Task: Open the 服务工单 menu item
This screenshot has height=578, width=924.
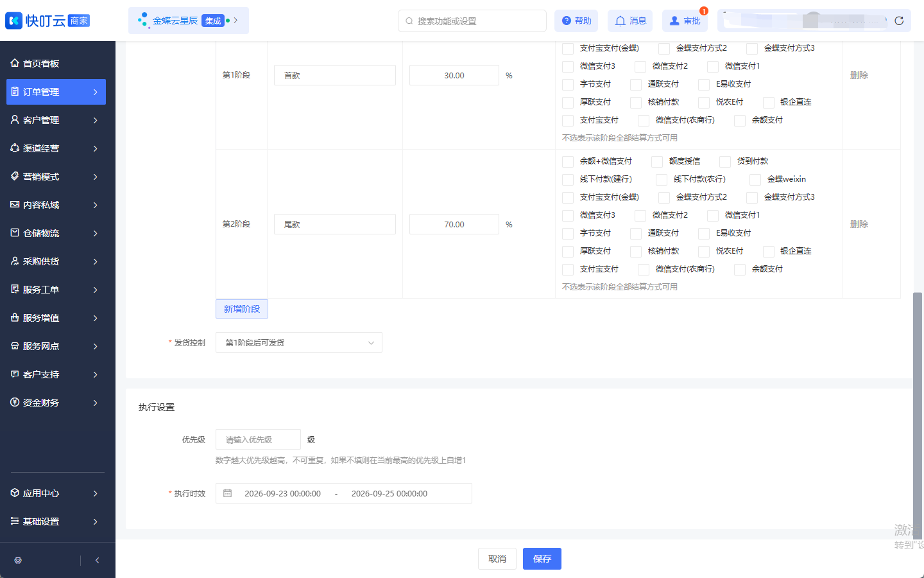Action: (56, 290)
